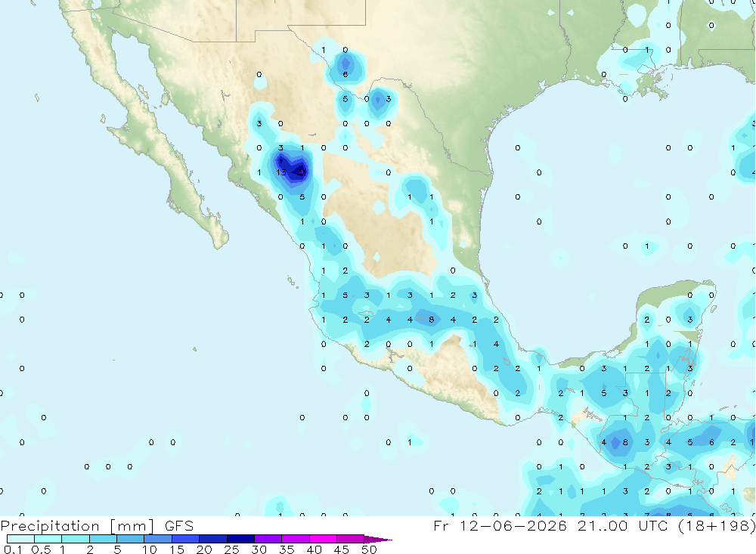Click the '31' precipitation value on map
The width and height of the screenshot is (756, 554).
302,172
